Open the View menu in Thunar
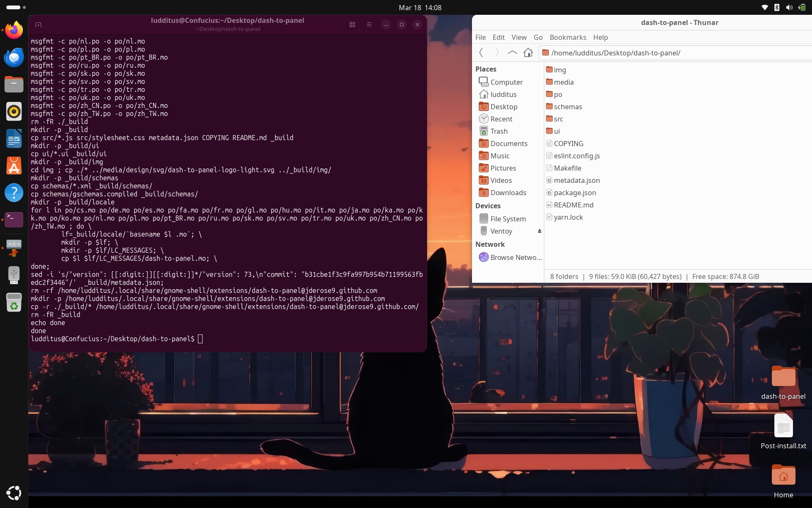Screen dimensions: 812x508 point(518,37)
